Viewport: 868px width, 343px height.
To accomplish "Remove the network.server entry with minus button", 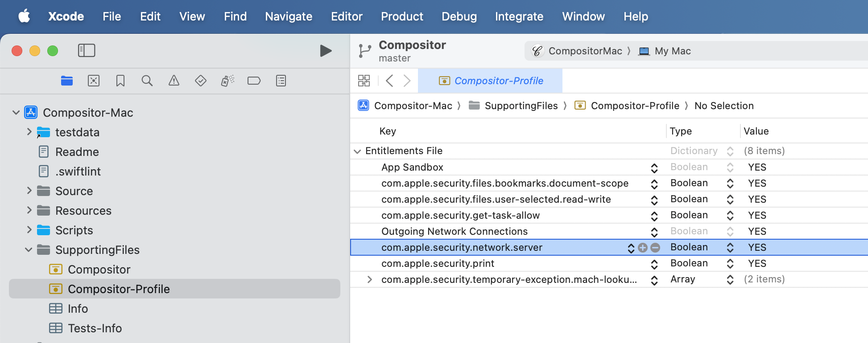I will (x=655, y=248).
